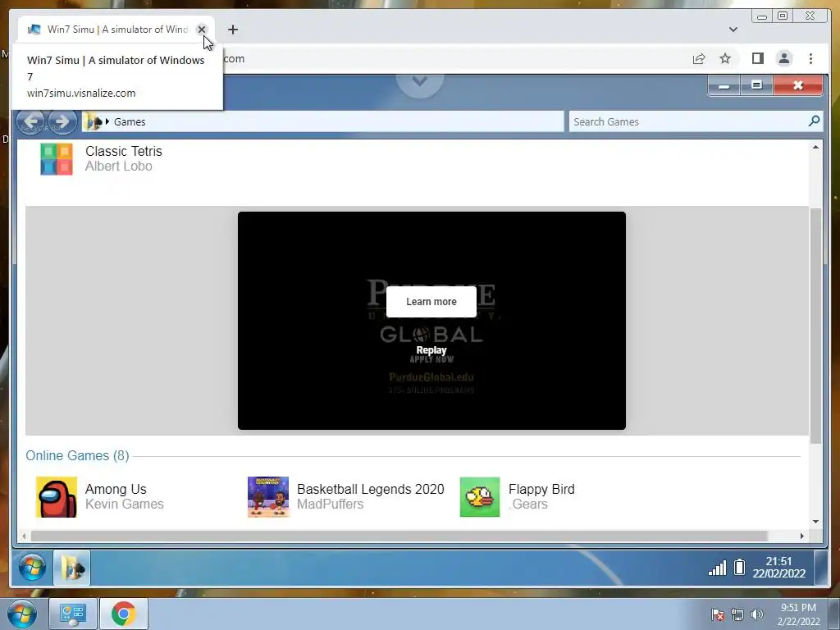Click the vertical scrollbar up arrow
The height and width of the screenshot is (630, 840).
(815, 147)
